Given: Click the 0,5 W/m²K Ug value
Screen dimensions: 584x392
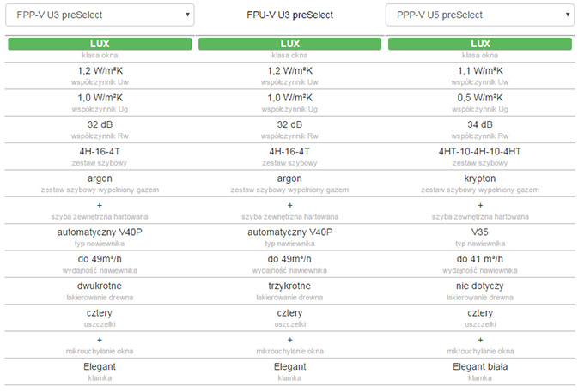Looking at the screenshot, I should (x=479, y=97).
